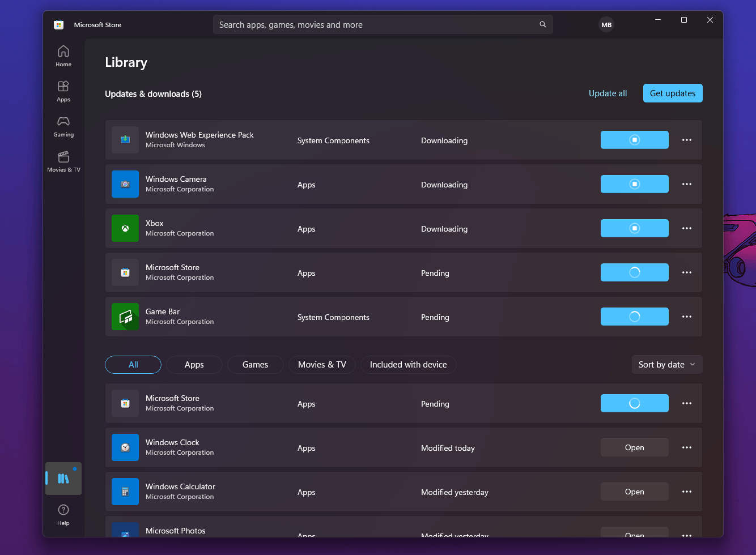Click the Windows Clock app icon
The image size is (756, 555).
pyautogui.click(x=125, y=447)
